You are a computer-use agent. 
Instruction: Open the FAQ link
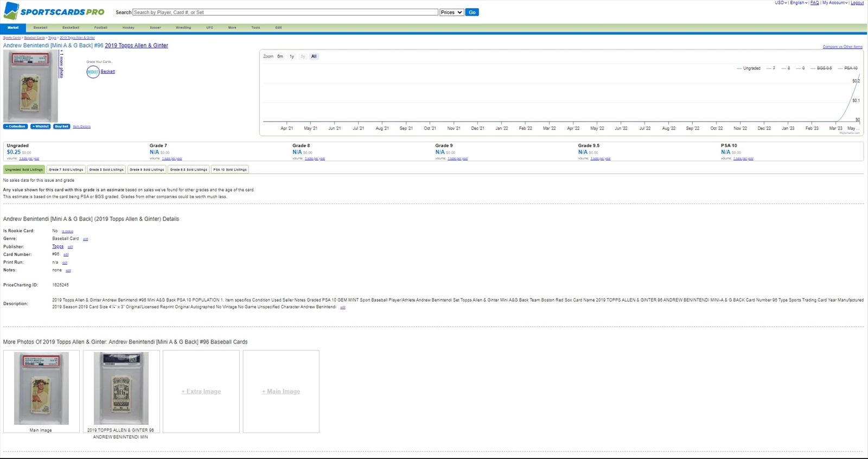[x=814, y=3]
